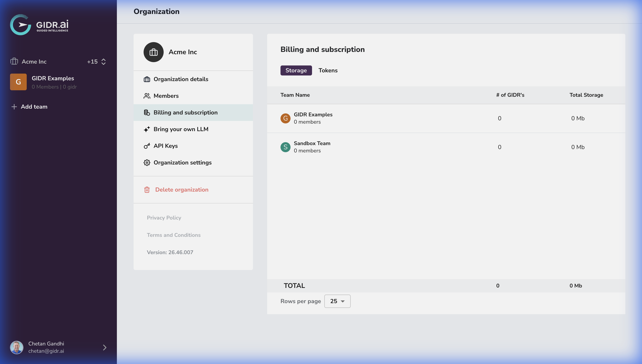
Task: Select the Organization details briefcase icon
Action: click(147, 79)
